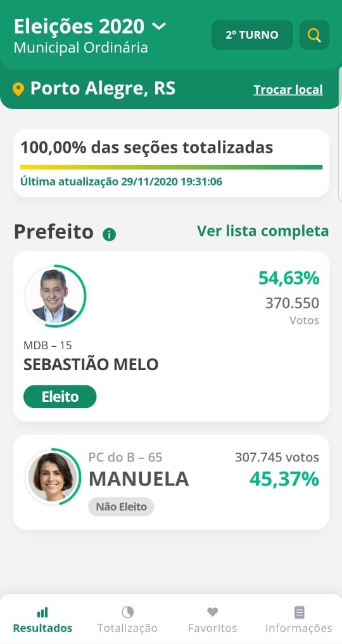Click the sections totalized progress bar
Screen dimensions: 342x644
coord(171,167)
